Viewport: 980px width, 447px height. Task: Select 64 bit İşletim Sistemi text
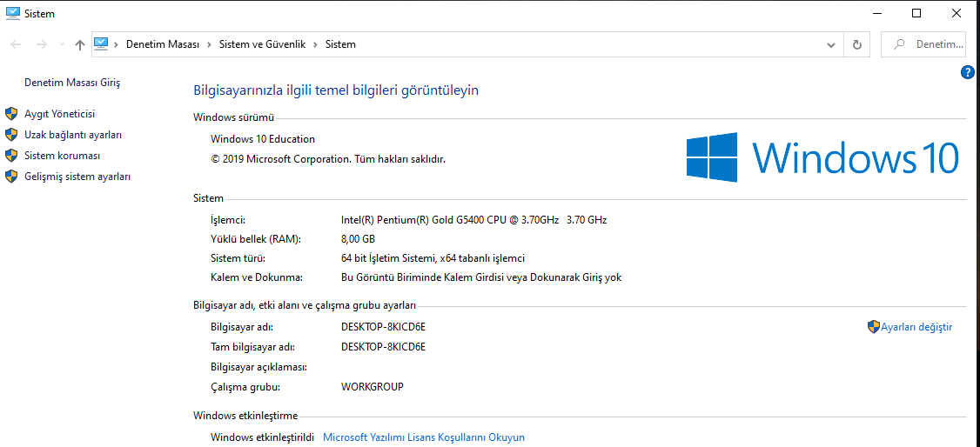point(433,257)
